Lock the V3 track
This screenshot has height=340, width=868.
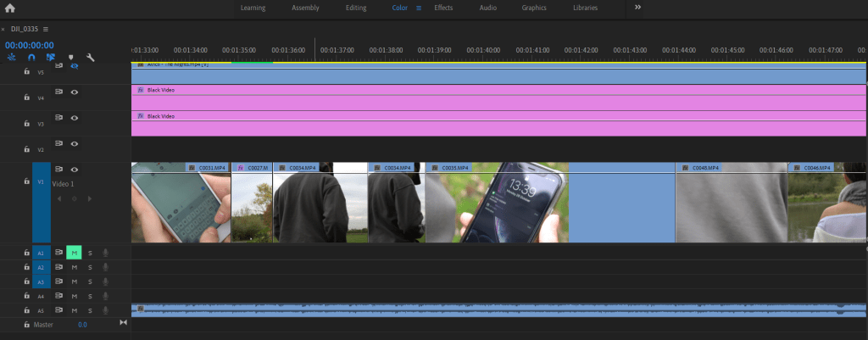26,123
